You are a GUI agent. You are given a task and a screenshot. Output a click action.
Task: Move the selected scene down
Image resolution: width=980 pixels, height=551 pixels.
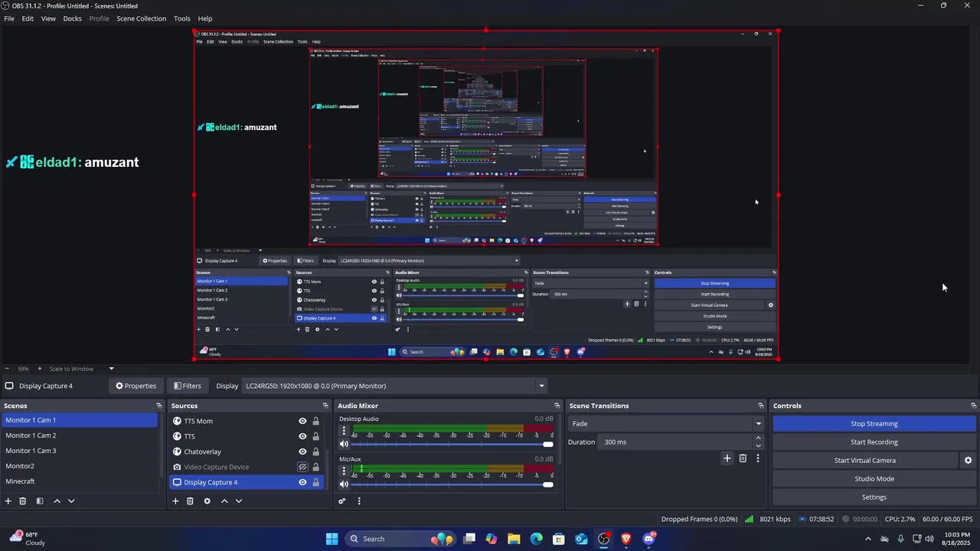coord(71,501)
